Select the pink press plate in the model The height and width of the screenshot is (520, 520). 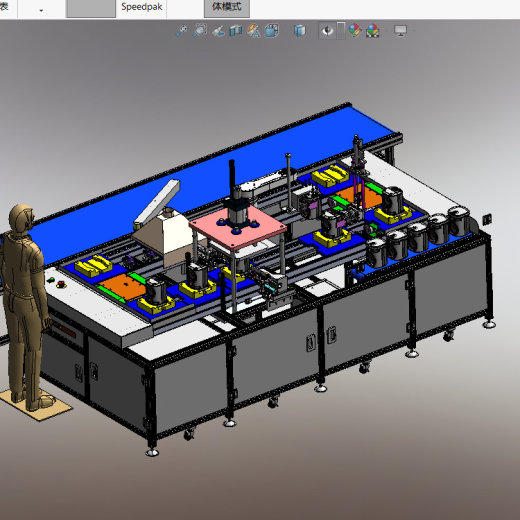238,228
